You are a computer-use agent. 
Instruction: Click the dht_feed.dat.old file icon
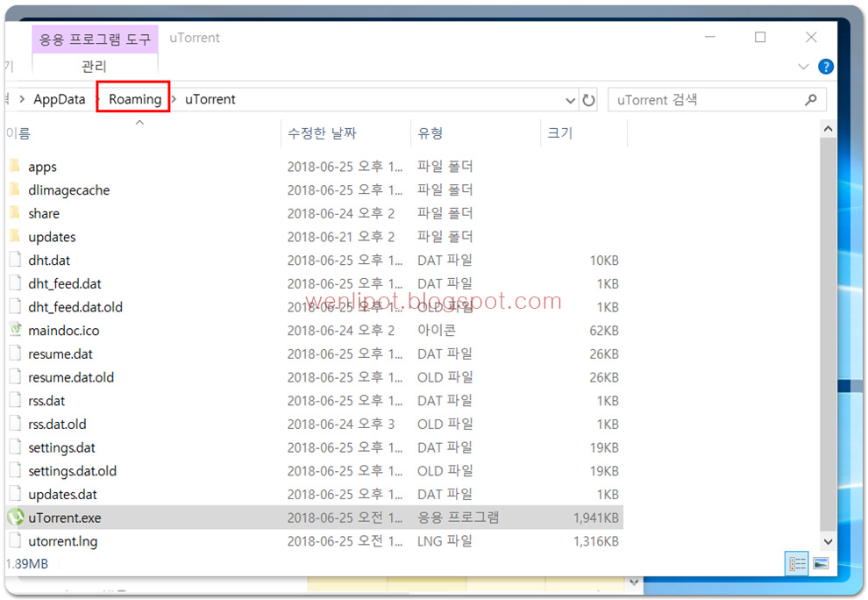16,306
